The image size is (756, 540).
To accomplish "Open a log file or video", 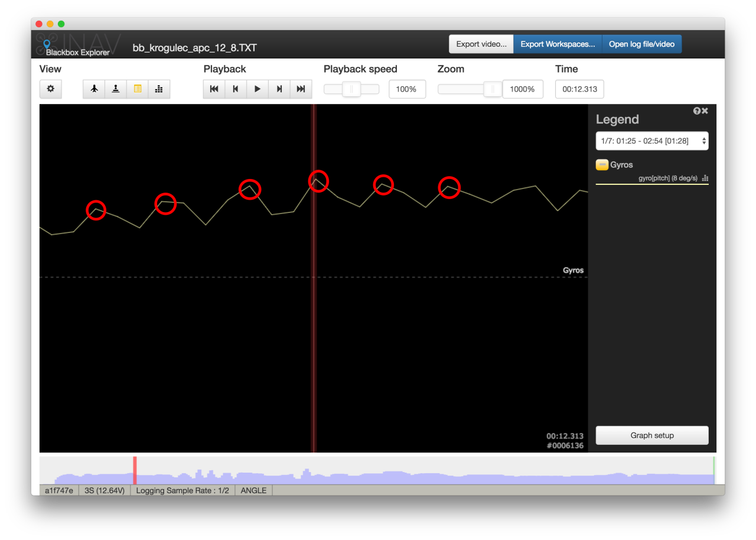I will 641,44.
